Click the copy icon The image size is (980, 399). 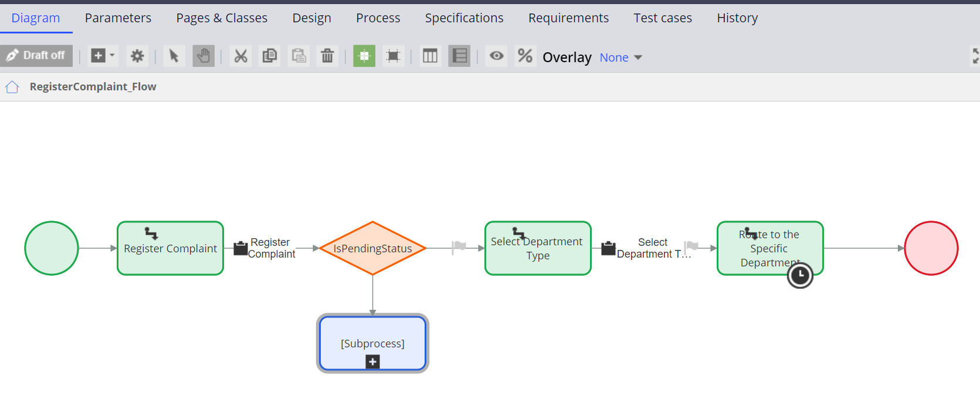(270, 56)
